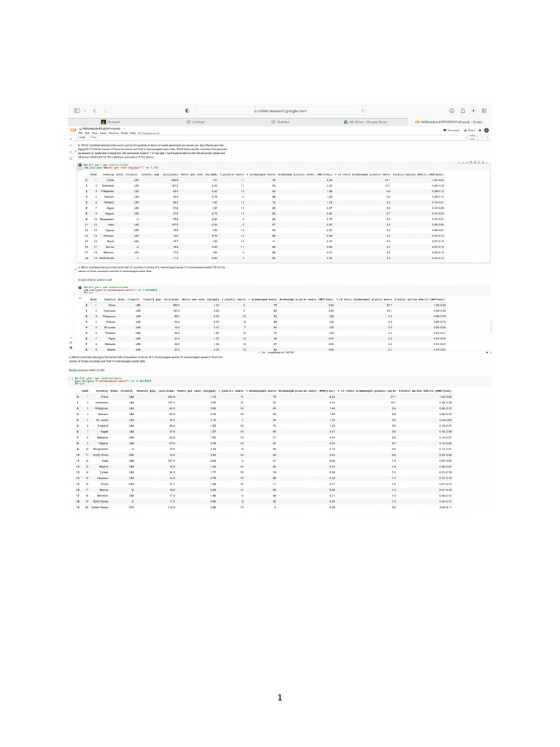This screenshot has width=560, height=747.
Task: Click Turkey row in bottom table
Action: coord(265,472)
